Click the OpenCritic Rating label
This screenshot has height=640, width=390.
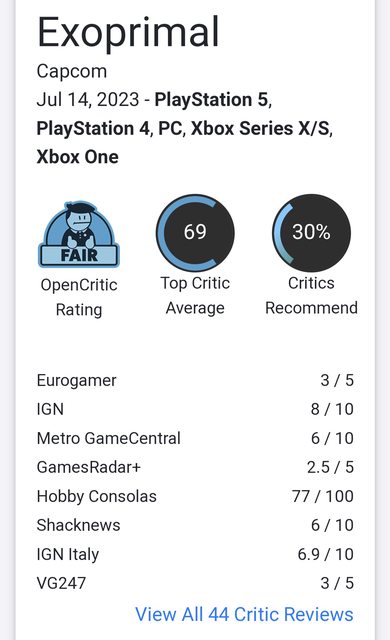(79, 297)
